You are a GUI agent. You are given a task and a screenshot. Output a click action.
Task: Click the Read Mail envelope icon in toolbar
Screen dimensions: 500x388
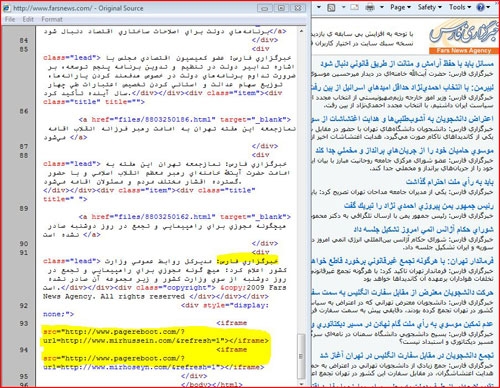354,7
